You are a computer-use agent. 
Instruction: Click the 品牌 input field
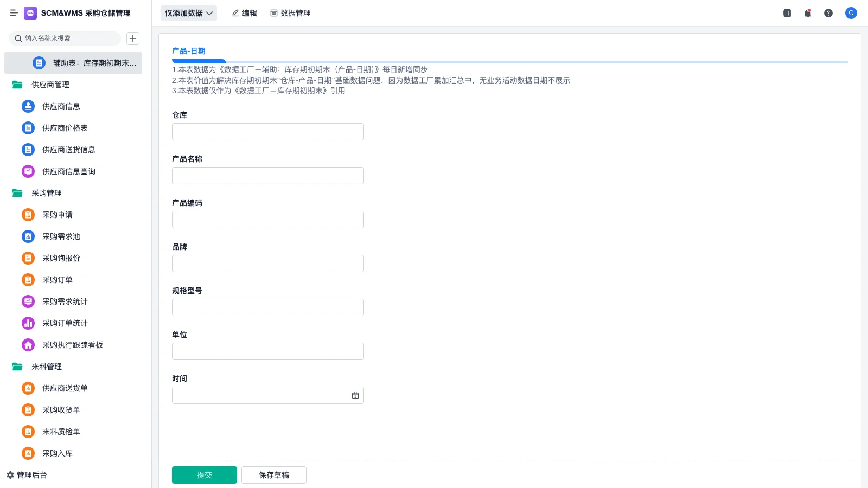click(268, 264)
